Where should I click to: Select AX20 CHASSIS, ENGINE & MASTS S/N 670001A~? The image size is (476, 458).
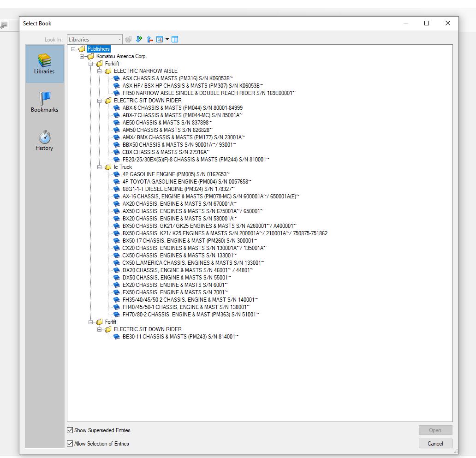(179, 204)
